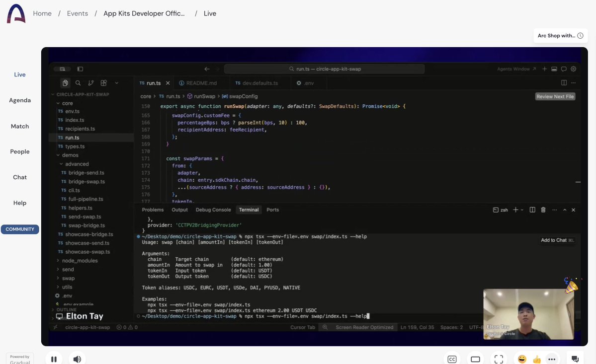
Task: Go to Events breadcrumb link
Action: point(78,13)
